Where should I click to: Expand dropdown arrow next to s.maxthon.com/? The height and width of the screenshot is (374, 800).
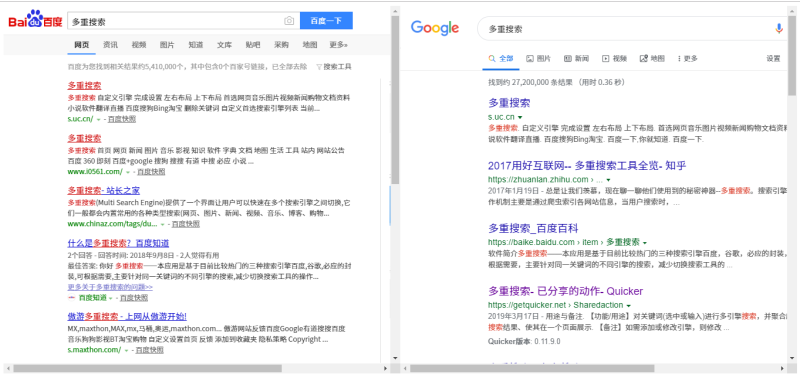click(126, 351)
